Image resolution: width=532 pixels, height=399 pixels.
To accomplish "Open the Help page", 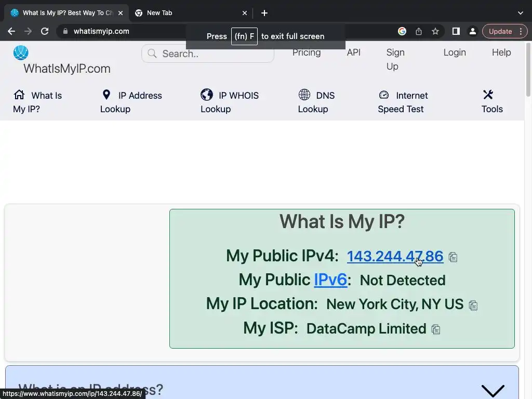I will pos(501,52).
